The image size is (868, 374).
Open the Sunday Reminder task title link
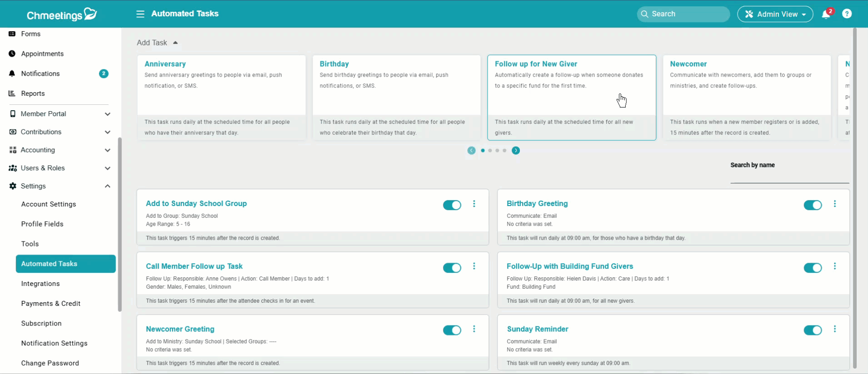[537, 329]
